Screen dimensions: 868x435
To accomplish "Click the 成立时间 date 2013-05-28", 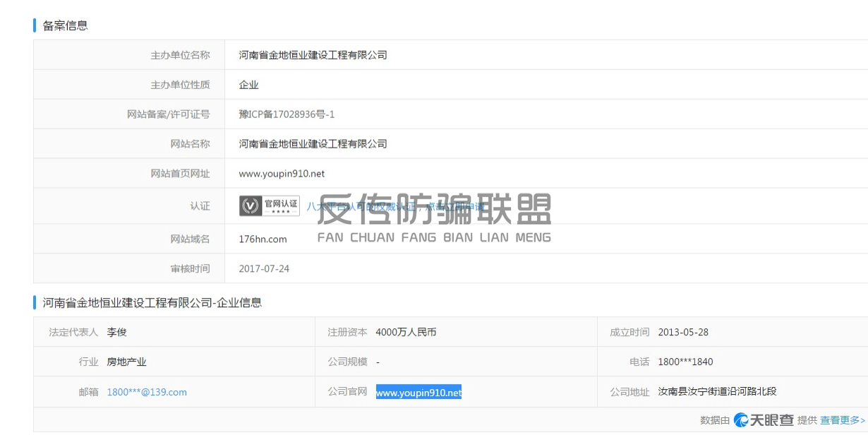I will [683, 332].
